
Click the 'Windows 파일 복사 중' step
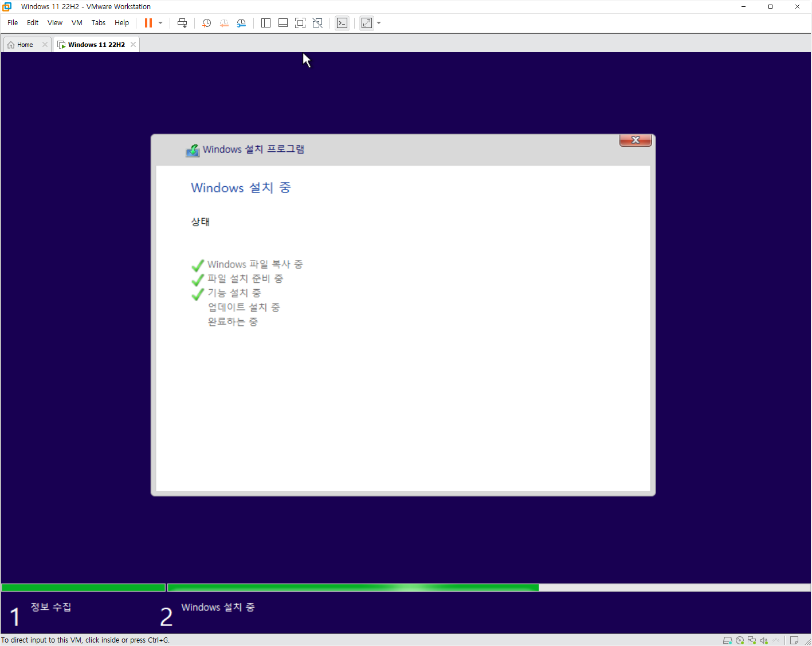tap(255, 265)
